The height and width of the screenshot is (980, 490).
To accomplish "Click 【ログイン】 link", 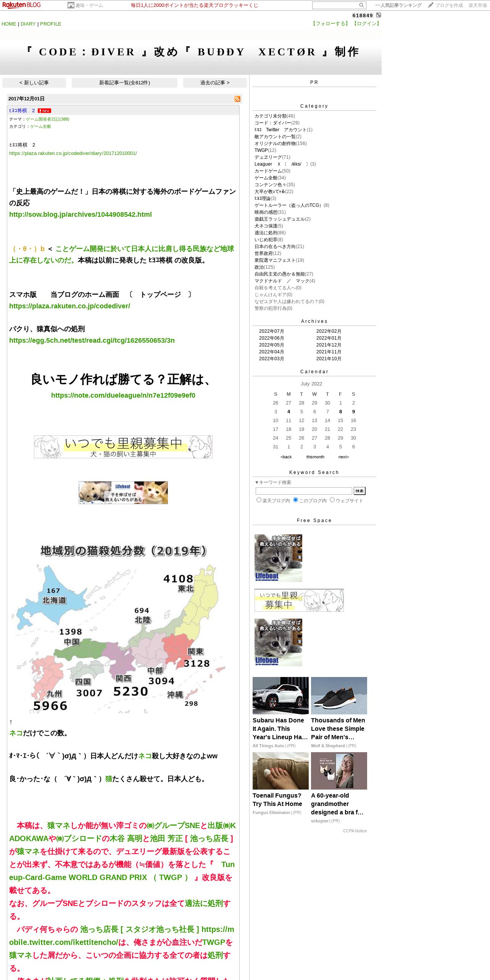I will (366, 24).
